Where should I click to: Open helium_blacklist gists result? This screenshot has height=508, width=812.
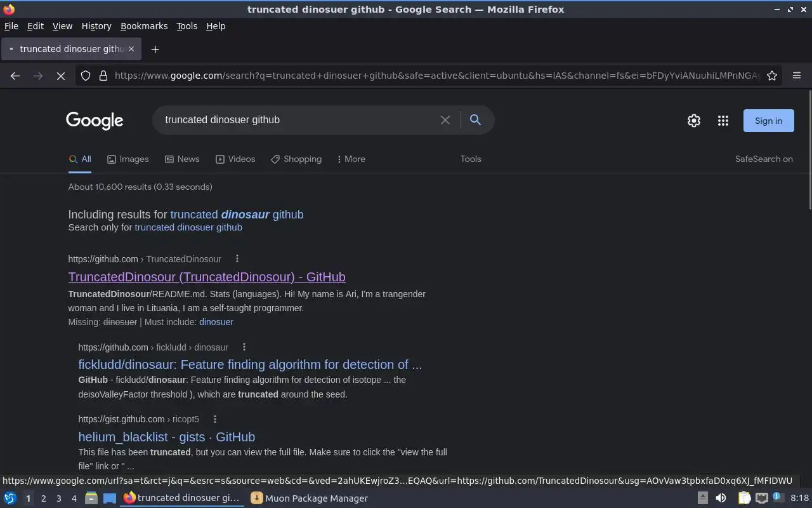tap(167, 437)
